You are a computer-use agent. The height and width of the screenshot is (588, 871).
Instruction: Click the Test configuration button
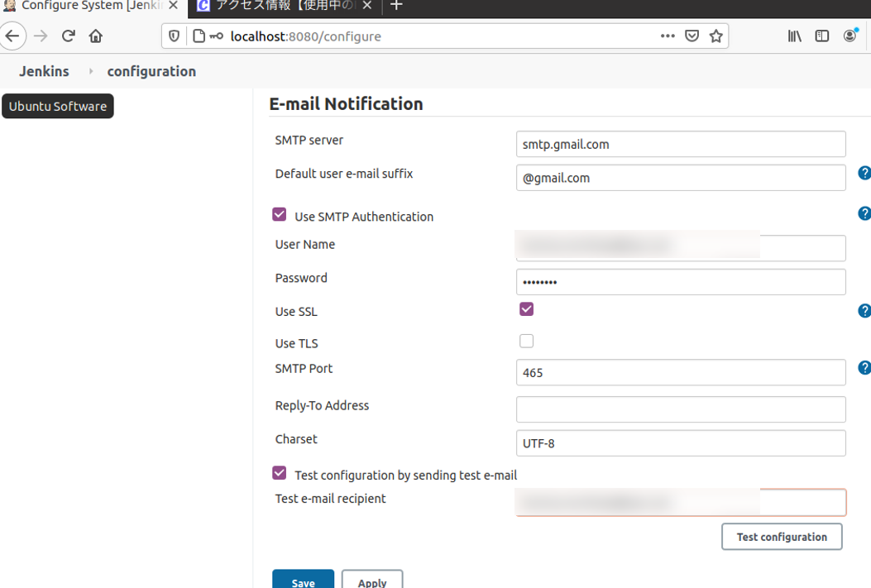tap(782, 537)
